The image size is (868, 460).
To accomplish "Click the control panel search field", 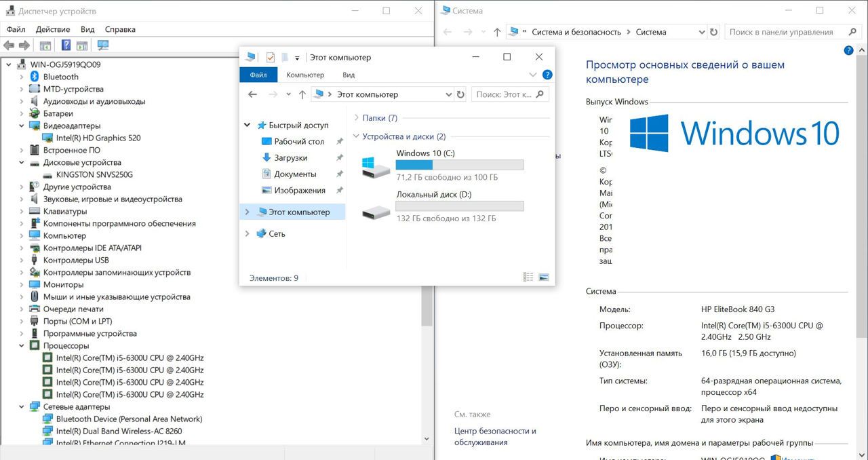I will (x=787, y=32).
